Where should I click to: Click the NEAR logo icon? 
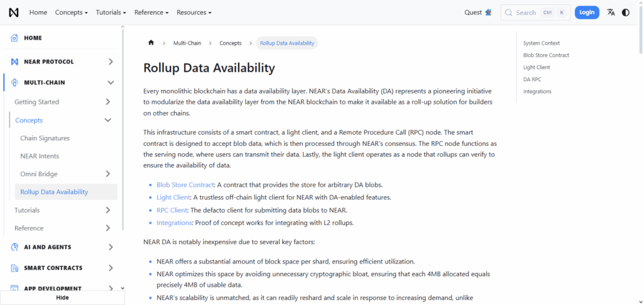click(14, 13)
